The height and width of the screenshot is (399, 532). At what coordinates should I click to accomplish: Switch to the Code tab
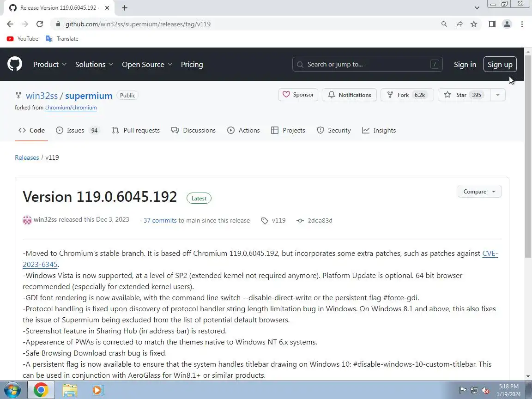tap(31, 130)
